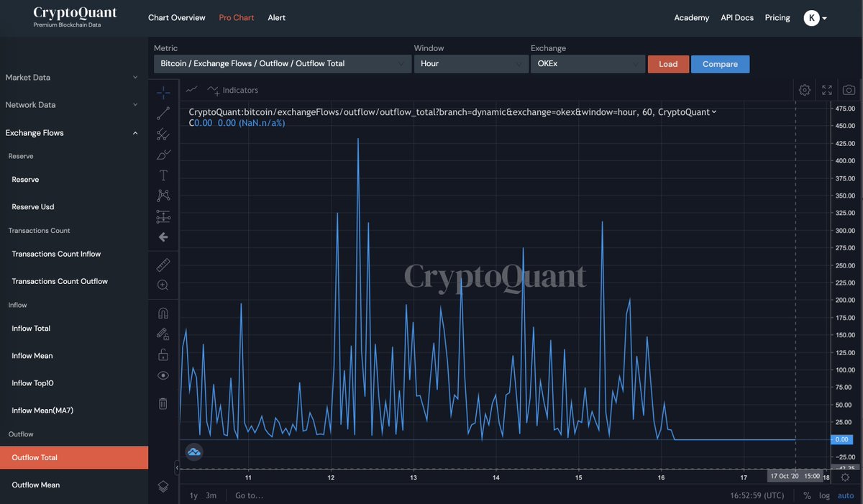Screen dimensions: 863x504
Task: Select the text annotation tool
Action: click(x=163, y=175)
